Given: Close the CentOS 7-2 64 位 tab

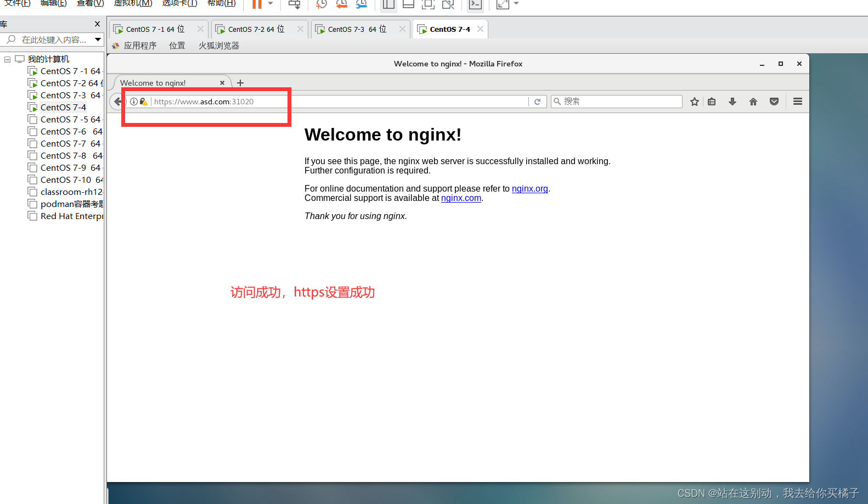Looking at the screenshot, I should click(300, 29).
